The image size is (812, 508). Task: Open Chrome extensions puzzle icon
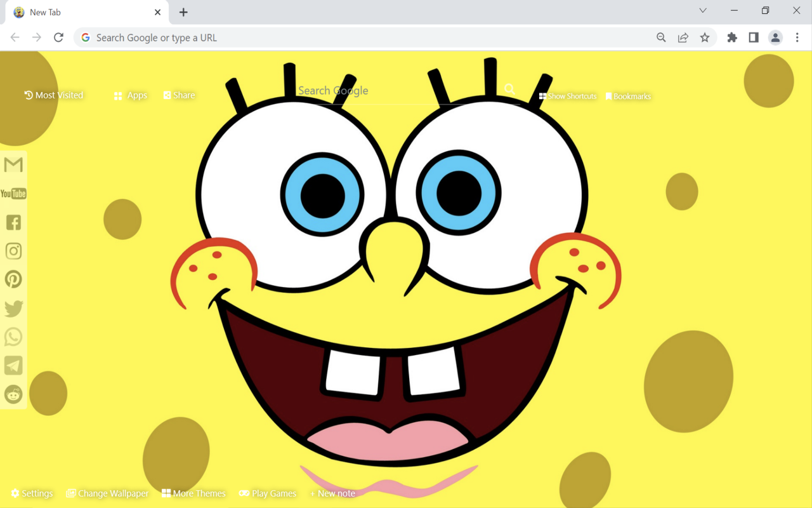tap(732, 37)
